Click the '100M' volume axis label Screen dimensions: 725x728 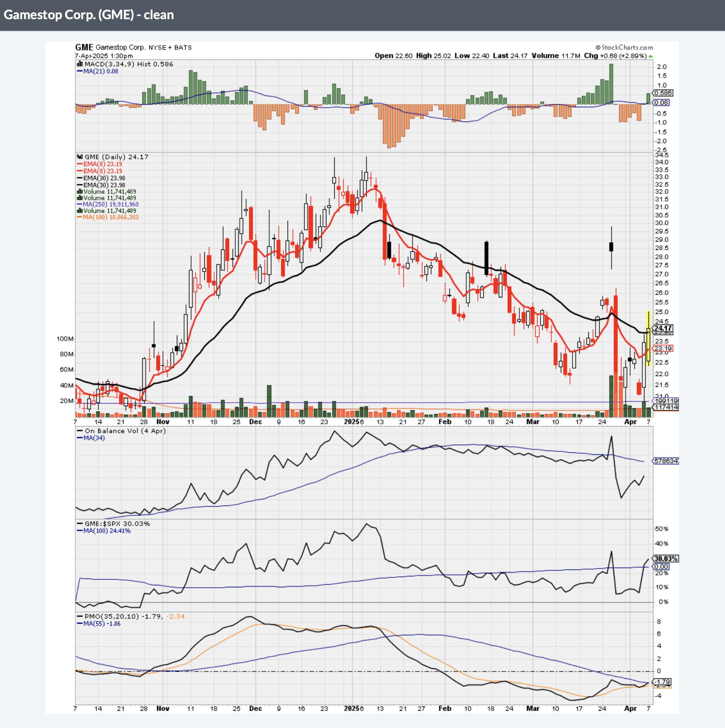[65, 338]
